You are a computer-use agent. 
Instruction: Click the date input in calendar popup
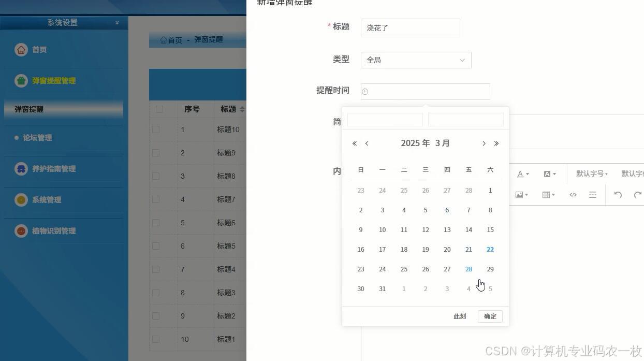(385, 120)
